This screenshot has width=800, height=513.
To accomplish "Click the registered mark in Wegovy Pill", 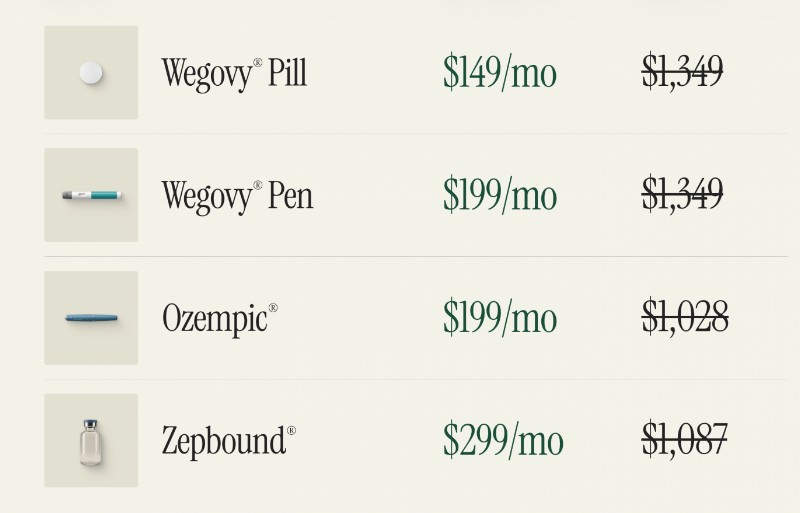I will 258,63.
